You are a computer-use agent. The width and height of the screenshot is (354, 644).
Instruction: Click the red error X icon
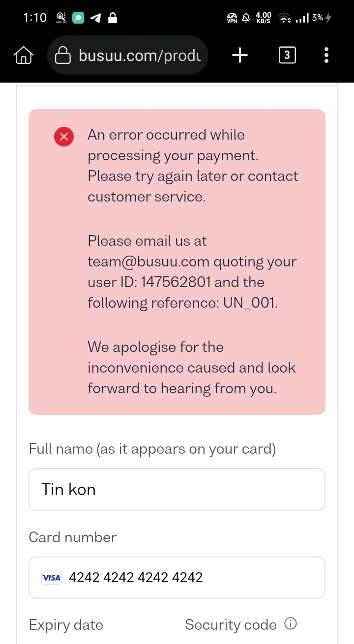[64, 137]
